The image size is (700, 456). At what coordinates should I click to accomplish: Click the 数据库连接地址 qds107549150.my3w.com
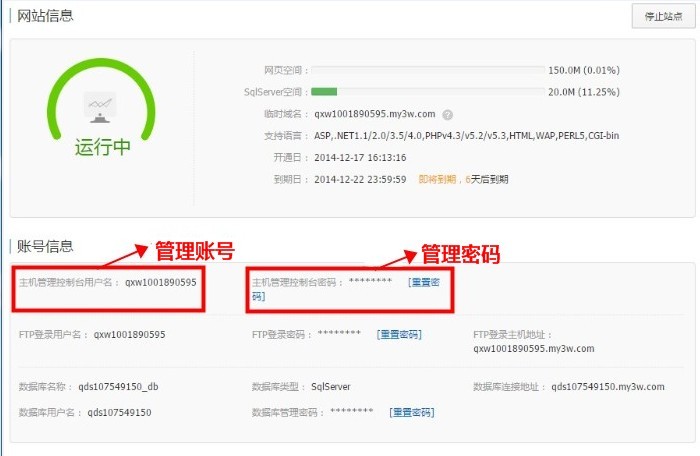point(607,386)
